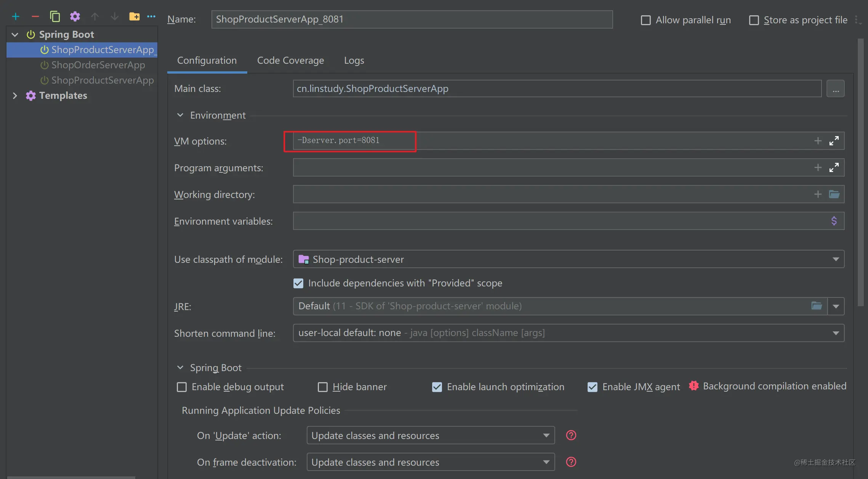Check the Hide banner option
868x479 pixels.
[x=323, y=387]
